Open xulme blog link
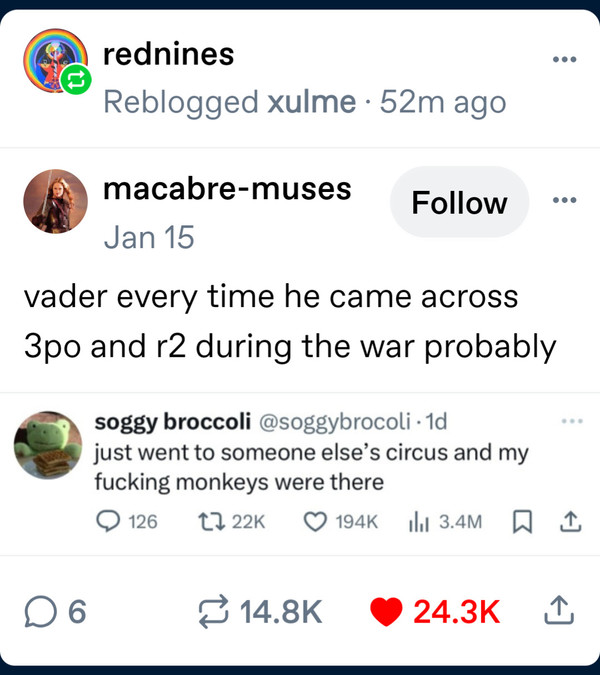This screenshot has height=675, width=600. point(312,102)
